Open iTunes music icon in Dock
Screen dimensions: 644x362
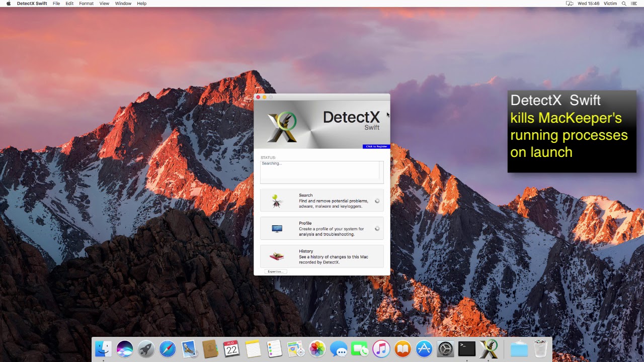(x=381, y=348)
